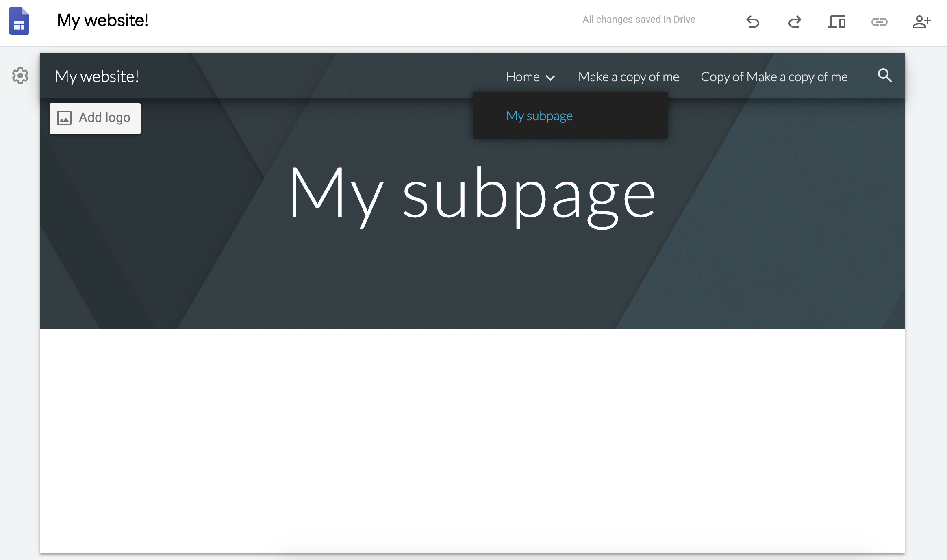
Task: Share the site with others
Action: pyautogui.click(x=921, y=21)
